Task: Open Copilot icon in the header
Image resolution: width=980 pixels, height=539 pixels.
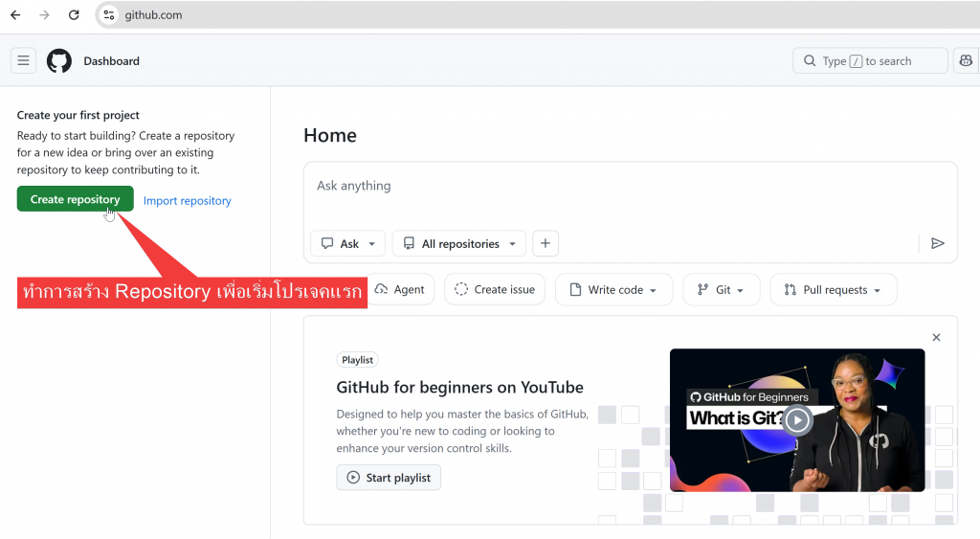Action: (966, 61)
